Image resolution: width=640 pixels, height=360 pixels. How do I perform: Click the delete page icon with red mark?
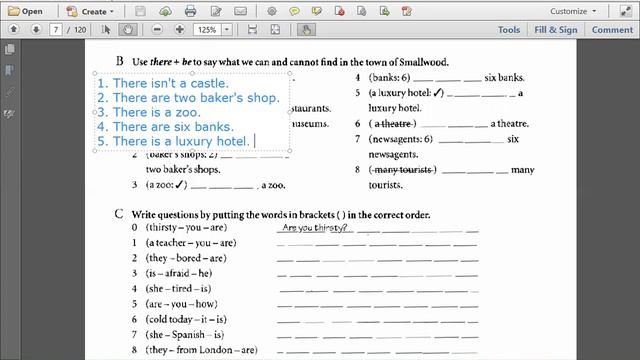[x=339, y=11]
